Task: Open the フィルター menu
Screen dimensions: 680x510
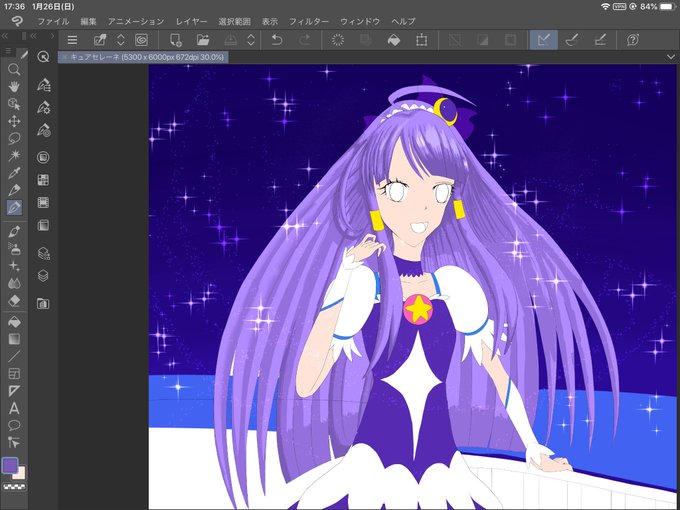Action: click(309, 21)
